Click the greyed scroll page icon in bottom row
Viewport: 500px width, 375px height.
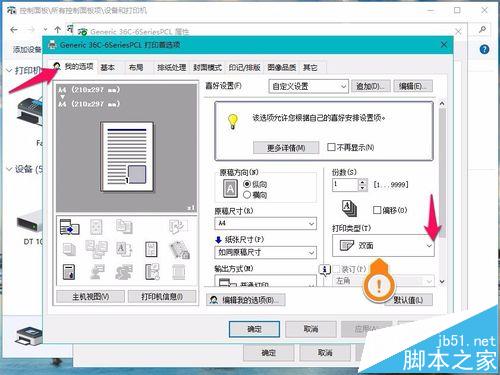(x=179, y=272)
